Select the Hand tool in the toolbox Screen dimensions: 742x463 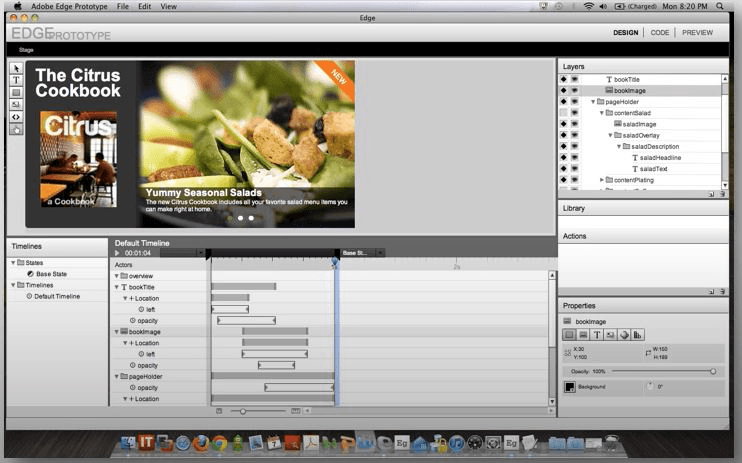pos(16,129)
